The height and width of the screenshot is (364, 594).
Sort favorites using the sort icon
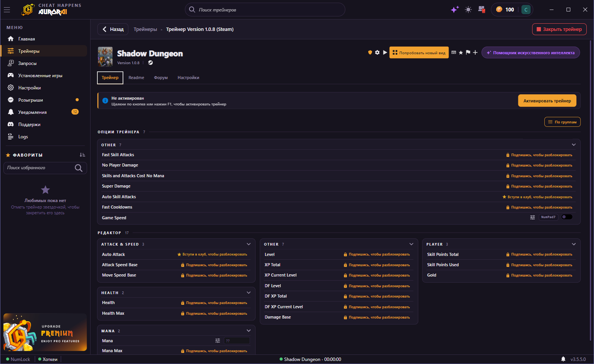point(83,155)
